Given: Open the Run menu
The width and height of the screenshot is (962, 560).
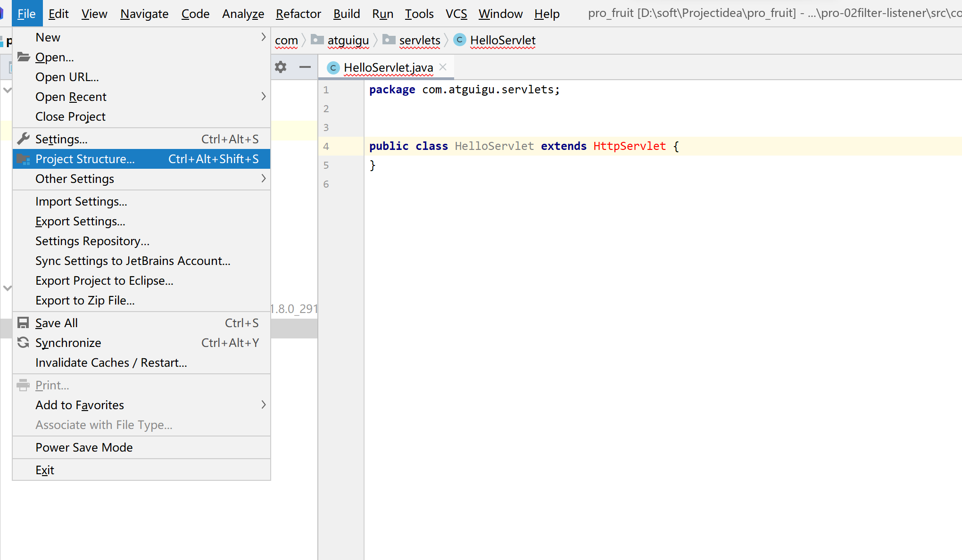Looking at the screenshot, I should (382, 14).
